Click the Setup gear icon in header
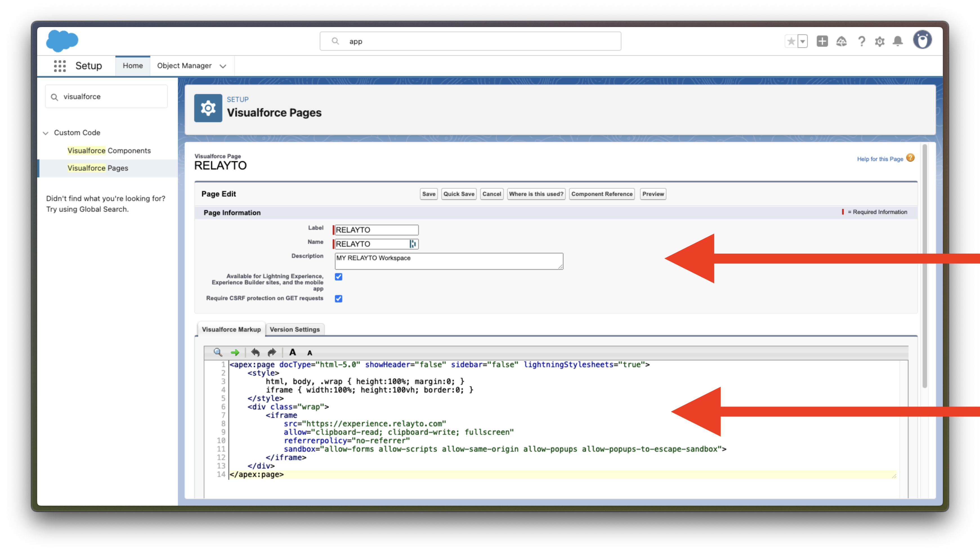The image size is (980, 553). click(879, 41)
